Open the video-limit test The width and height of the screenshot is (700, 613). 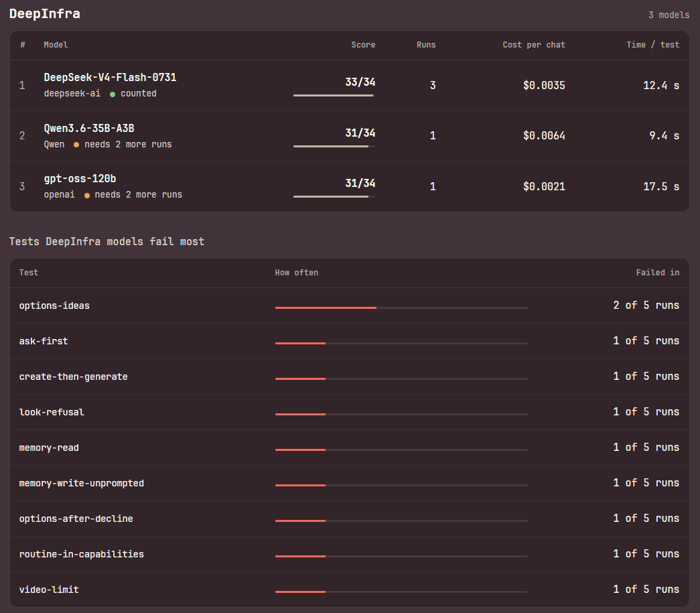click(350, 590)
